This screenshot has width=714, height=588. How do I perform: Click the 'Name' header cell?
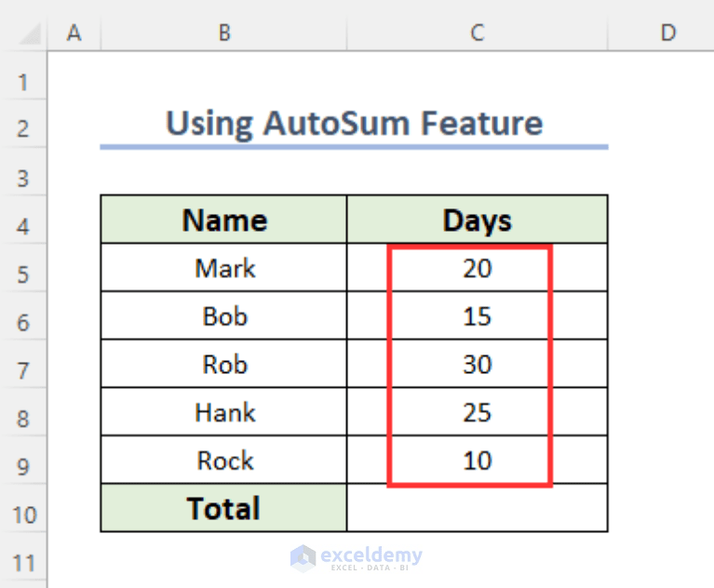tap(224, 220)
